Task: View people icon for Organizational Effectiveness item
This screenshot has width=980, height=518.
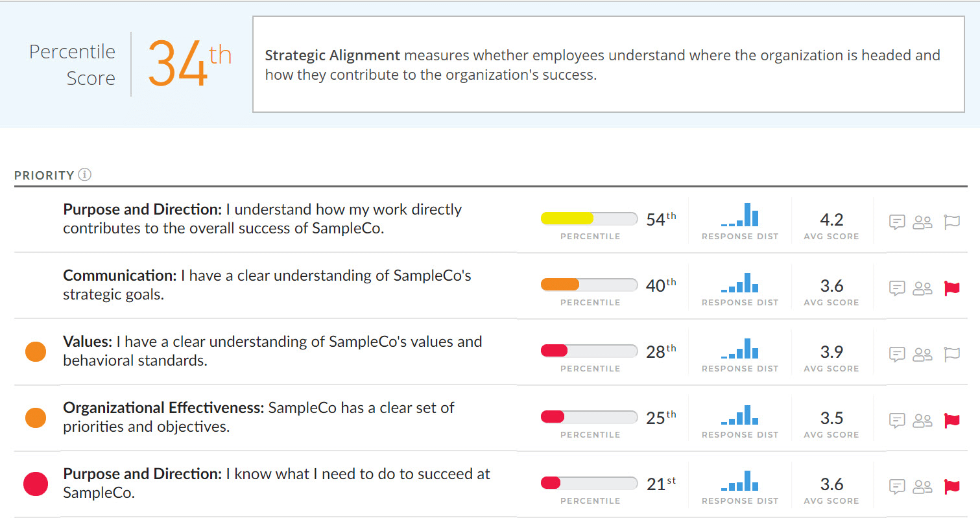Action: (922, 421)
